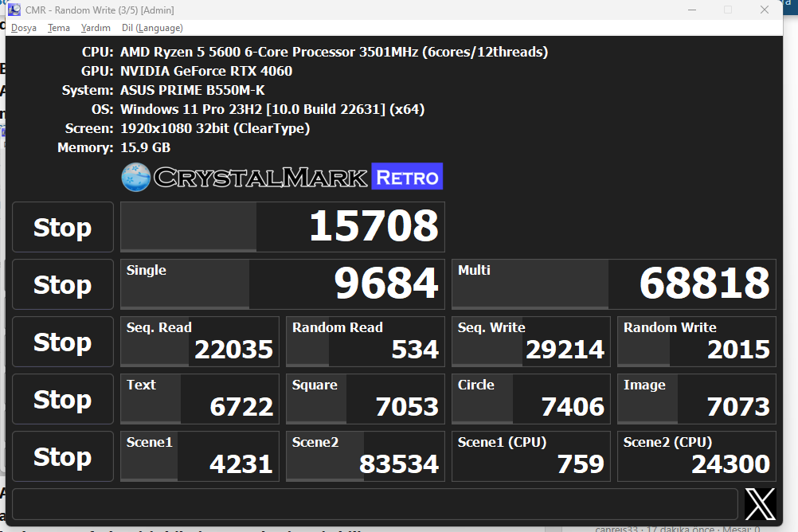Click the Image 7073 result box
Image resolution: width=798 pixels, height=532 pixels.
pos(697,400)
